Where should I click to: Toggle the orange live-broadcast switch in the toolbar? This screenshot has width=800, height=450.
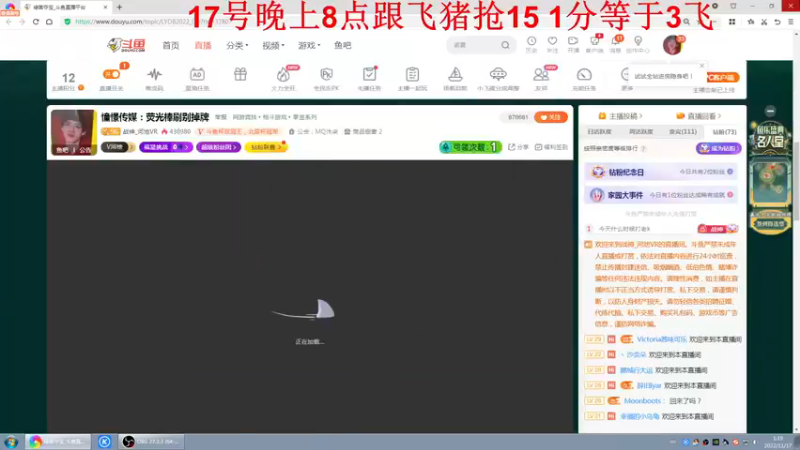pos(111,74)
